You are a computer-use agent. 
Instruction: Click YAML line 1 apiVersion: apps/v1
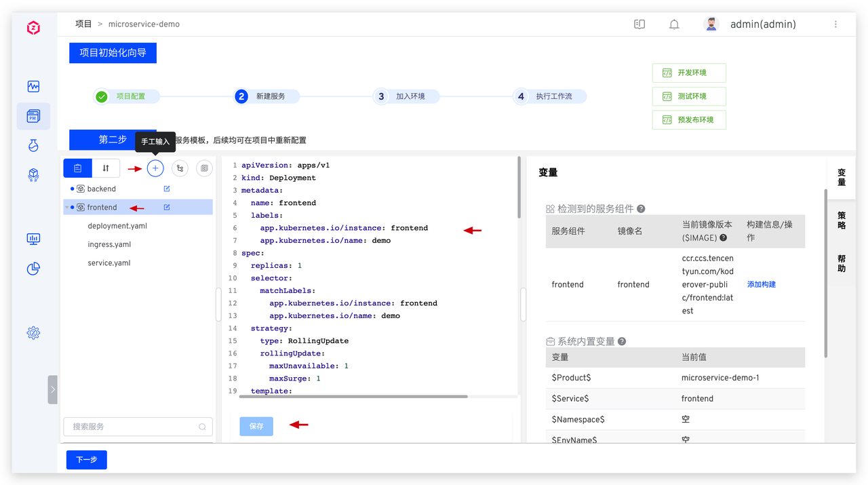pyautogui.click(x=285, y=165)
